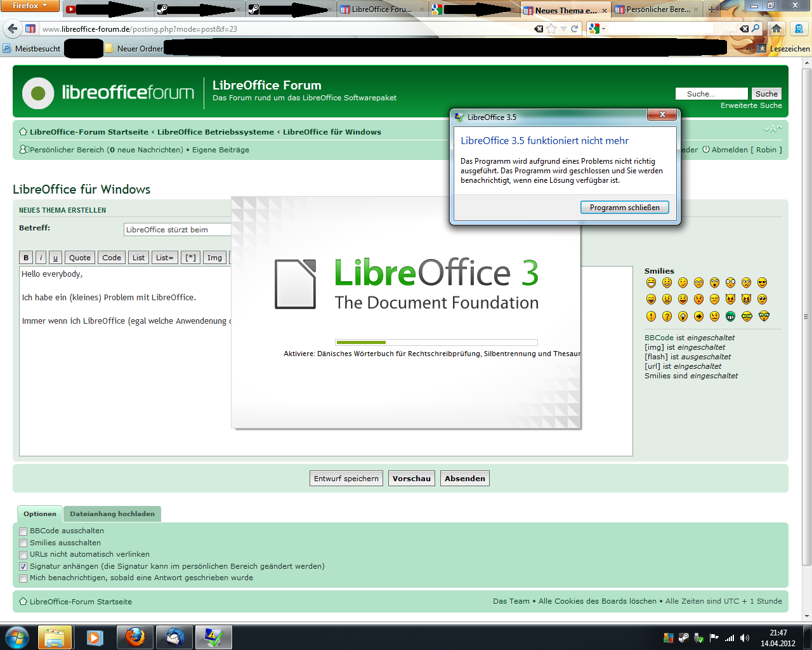Insert the surprised open-mouth smiley
Image resolution: width=812 pixels, height=650 pixels.
tap(714, 282)
